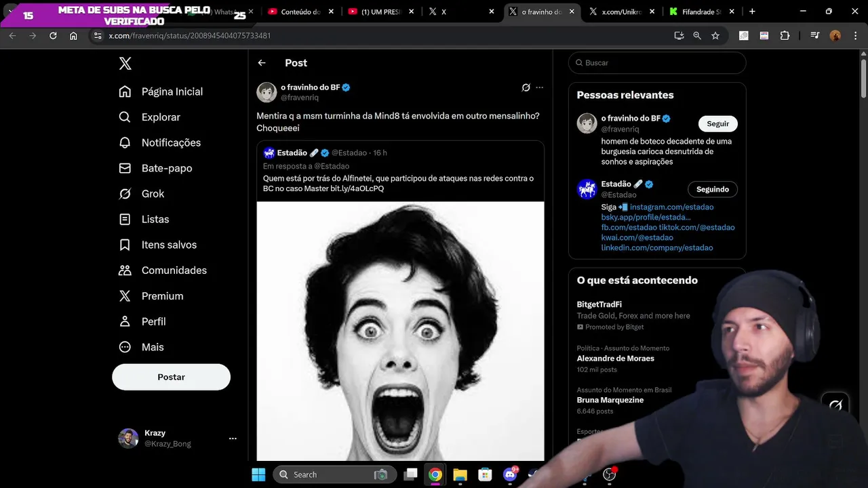The width and height of the screenshot is (868, 488).
Task: Open kwai.com/@estadao link
Action: pyautogui.click(x=637, y=238)
